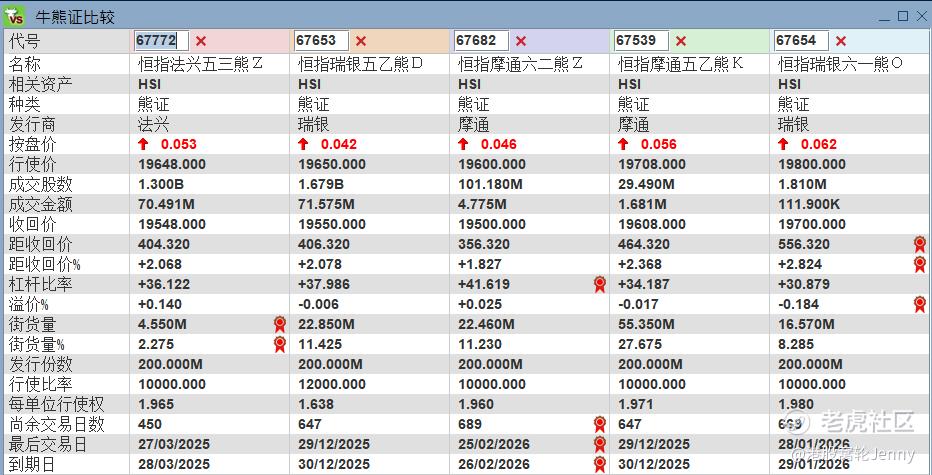Click entitlement value 1.638
The image size is (932, 475).
316,404
